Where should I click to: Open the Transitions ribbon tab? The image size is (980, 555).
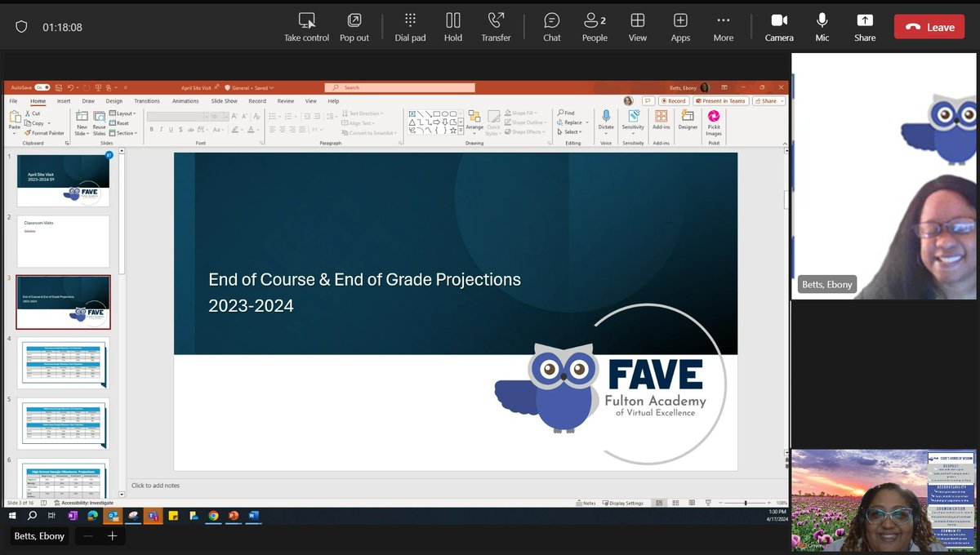coord(147,101)
